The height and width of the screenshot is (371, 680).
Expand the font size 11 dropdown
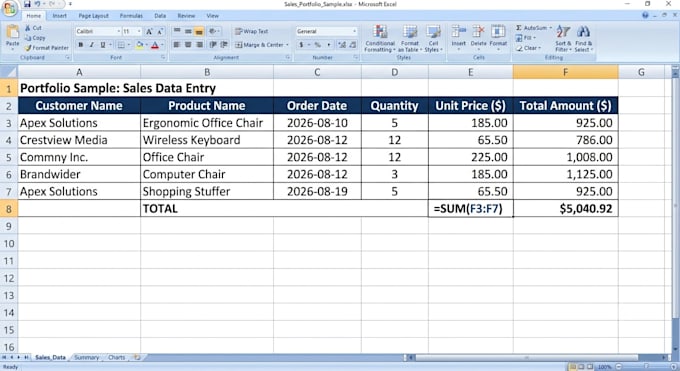click(139, 31)
